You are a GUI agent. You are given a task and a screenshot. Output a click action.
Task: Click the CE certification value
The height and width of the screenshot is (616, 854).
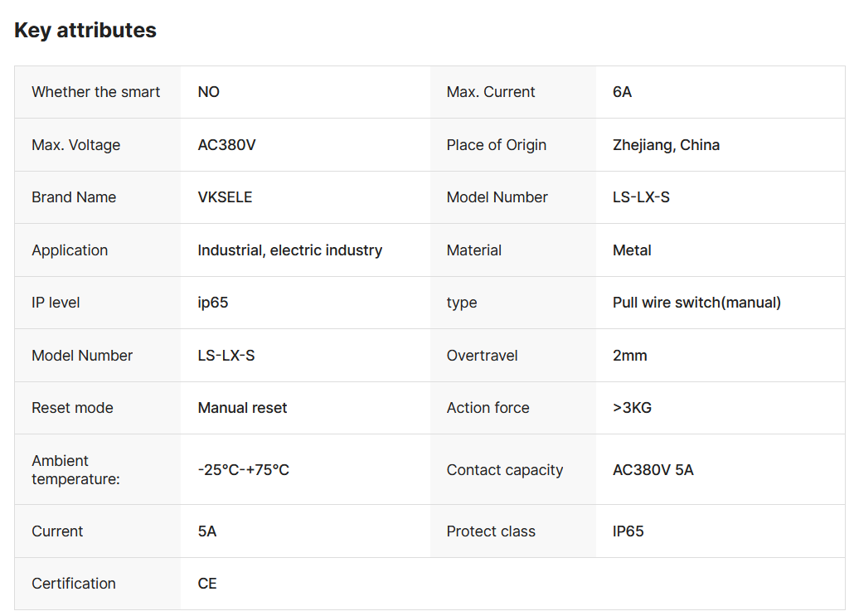[207, 584]
